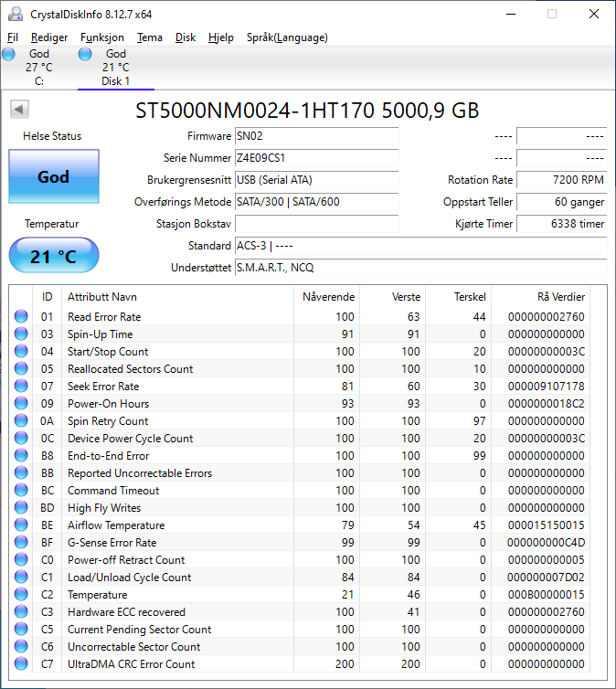Switch to the Disk 1 tab

(115, 68)
